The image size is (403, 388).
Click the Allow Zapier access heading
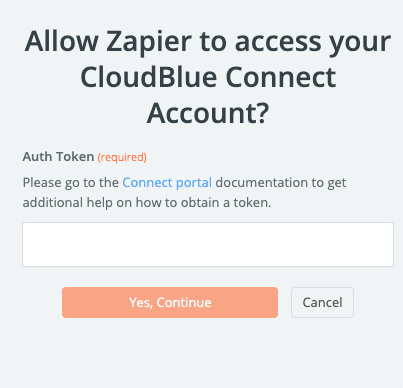point(208,77)
